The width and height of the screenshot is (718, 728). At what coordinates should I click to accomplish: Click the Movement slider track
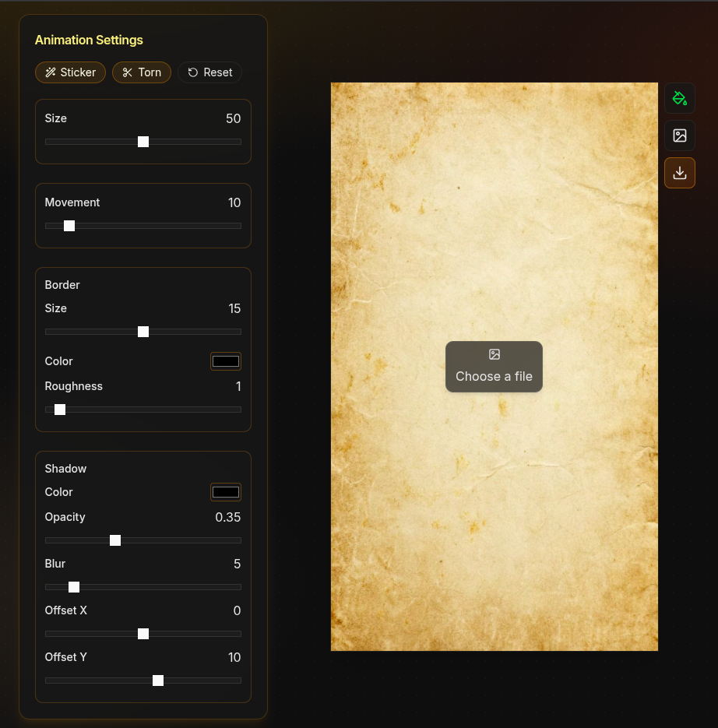(143, 226)
